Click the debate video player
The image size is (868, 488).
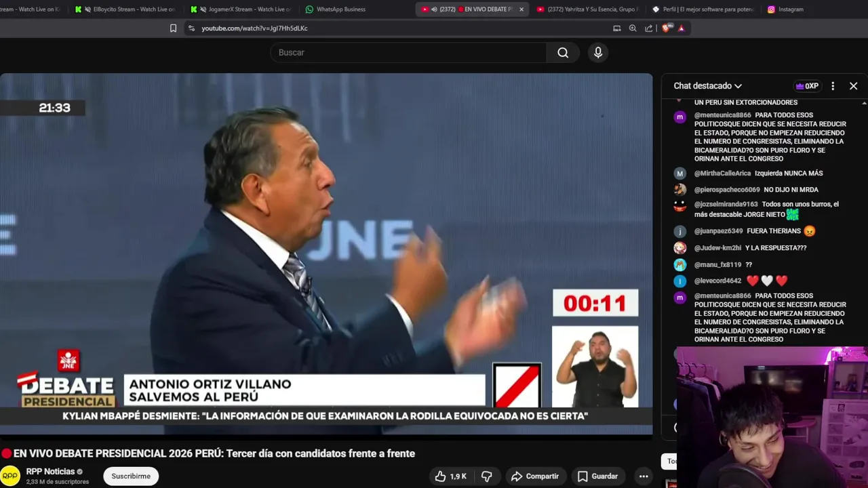pos(326,253)
